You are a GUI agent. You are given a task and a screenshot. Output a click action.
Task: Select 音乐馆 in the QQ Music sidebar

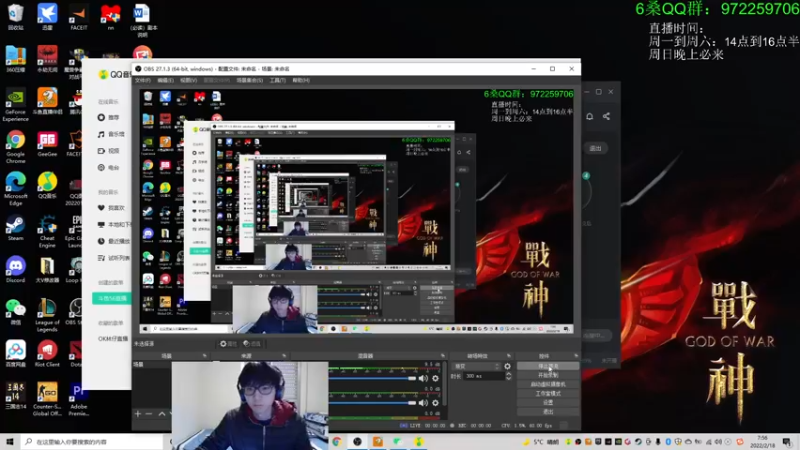coord(111,134)
